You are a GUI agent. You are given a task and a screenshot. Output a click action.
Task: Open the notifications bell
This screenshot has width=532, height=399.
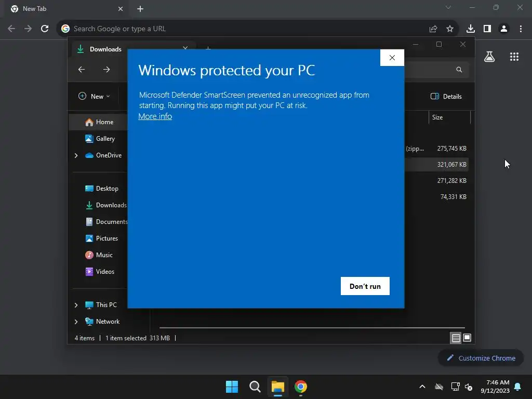[518, 387]
